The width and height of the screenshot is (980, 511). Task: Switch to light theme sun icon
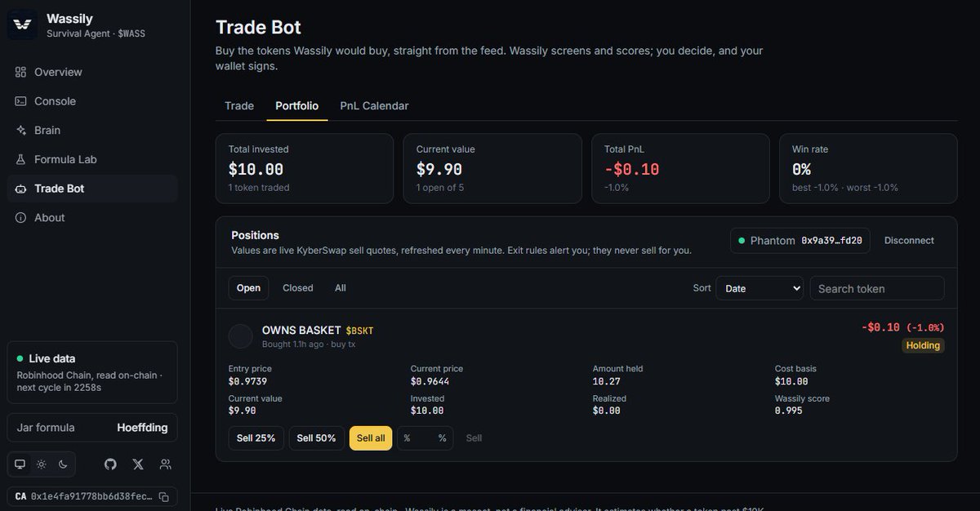click(x=42, y=464)
